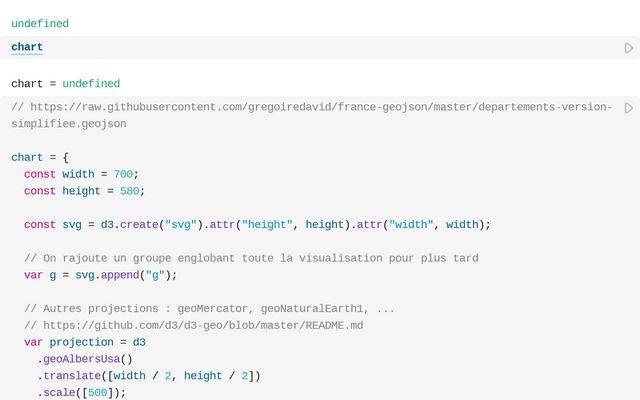Click the .translate([width / 2, height / 2]) line
Image resolution: width=640 pixels, height=400 pixels.
click(151, 376)
